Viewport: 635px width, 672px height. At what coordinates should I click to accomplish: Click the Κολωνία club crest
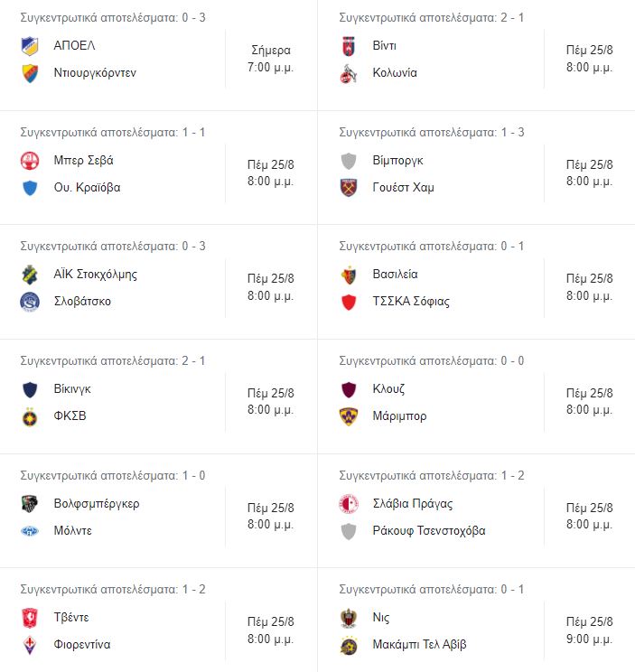point(349,73)
